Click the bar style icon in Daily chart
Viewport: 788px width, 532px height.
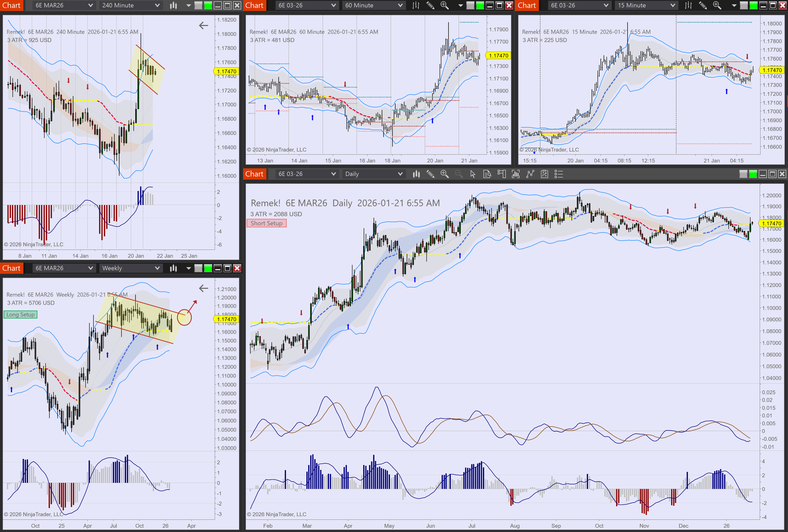coord(416,174)
